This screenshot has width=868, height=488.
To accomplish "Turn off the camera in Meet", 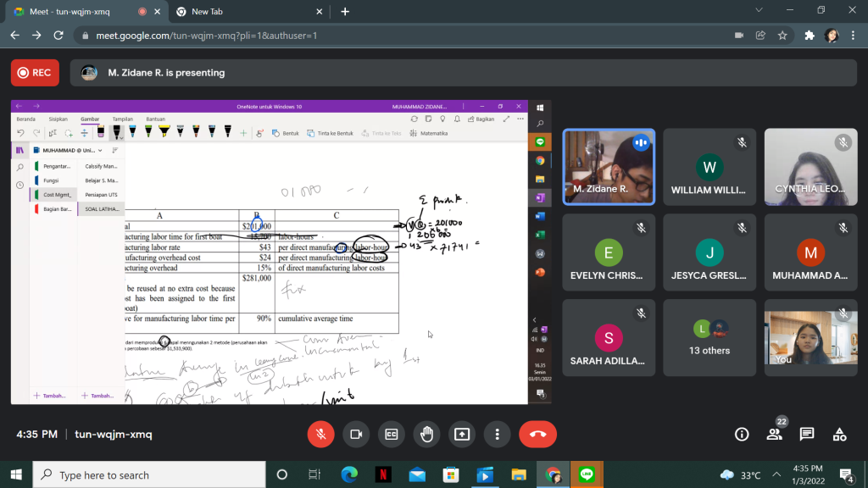I will (356, 434).
